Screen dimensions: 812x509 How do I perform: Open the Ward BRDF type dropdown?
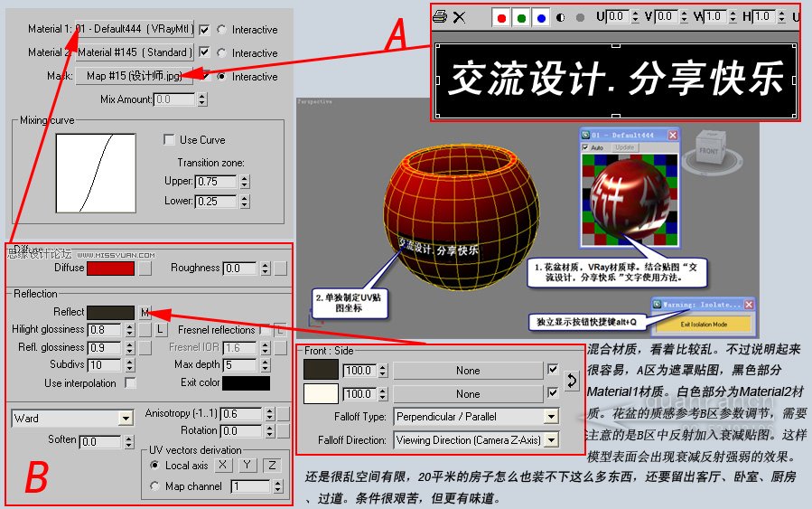point(73,419)
